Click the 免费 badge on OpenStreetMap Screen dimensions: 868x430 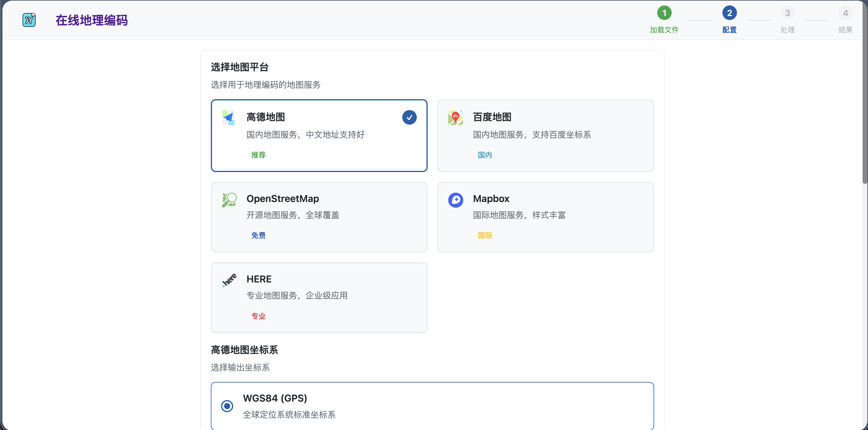pos(258,235)
